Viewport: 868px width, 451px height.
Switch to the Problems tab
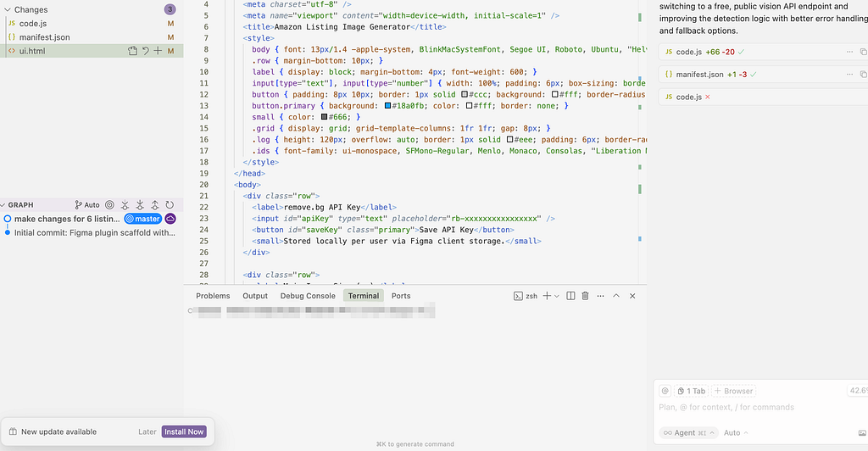tap(213, 296)
